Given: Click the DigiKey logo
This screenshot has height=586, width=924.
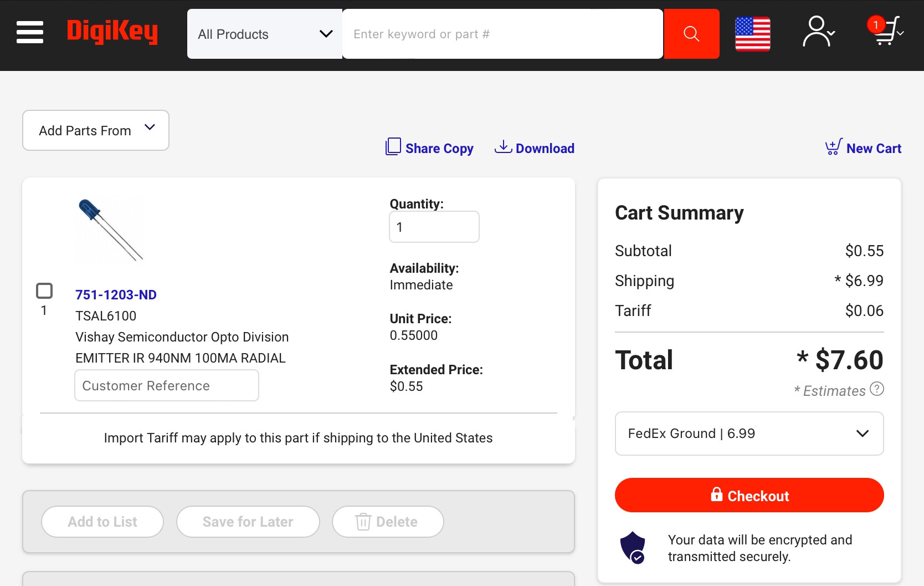Looking at the screenshot, I should 112,33.
